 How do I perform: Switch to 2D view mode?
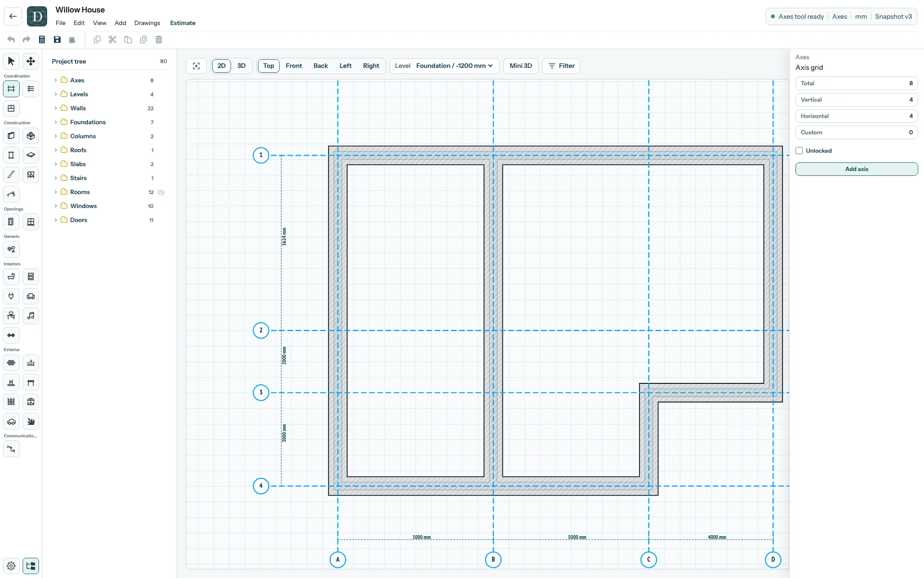[x=221, y=66]
